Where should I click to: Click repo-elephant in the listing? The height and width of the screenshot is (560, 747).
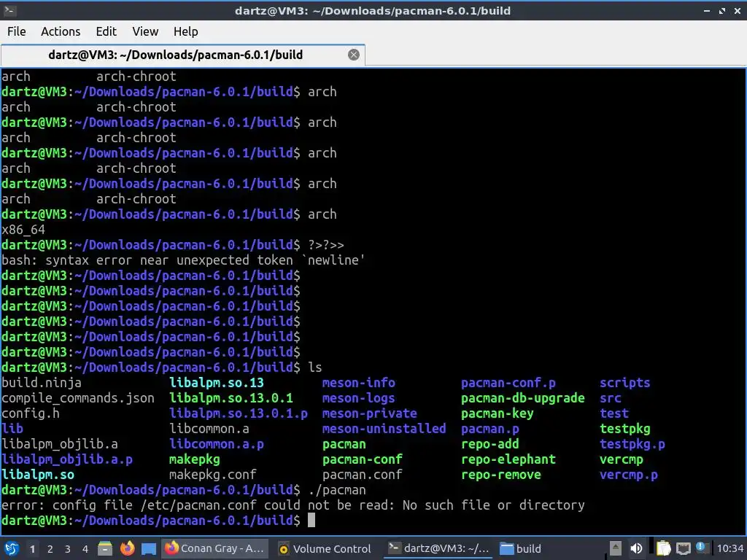pyautogui.click(x=508, y=459)
